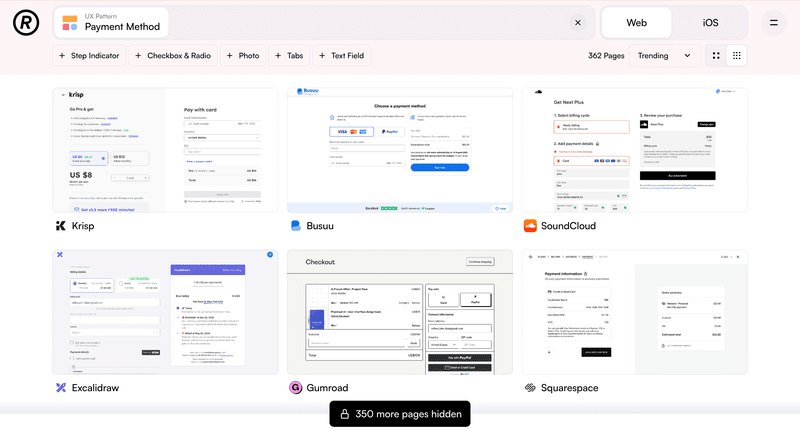Screen dimensions: 800x435
Task: Click the Refero logo icon
Action: (26, 22)
